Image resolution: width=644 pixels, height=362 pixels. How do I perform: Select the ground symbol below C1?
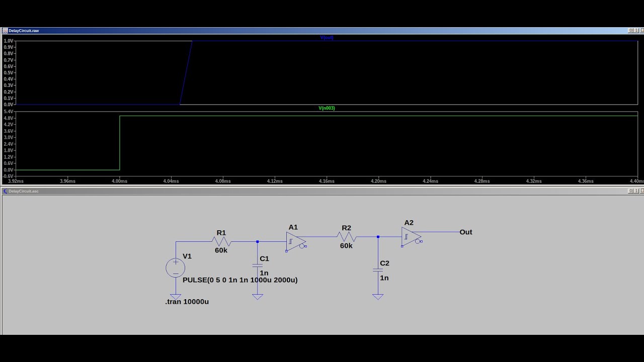(x=258, y=297)
